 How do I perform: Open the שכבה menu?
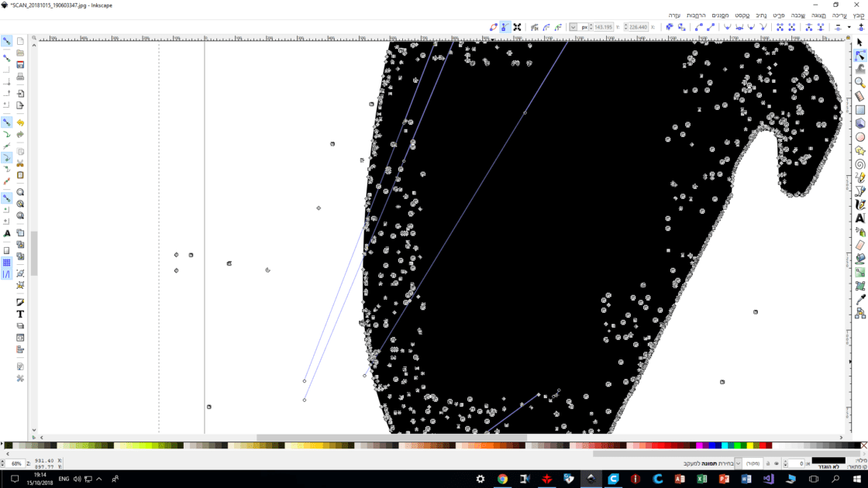click(797, 15)
